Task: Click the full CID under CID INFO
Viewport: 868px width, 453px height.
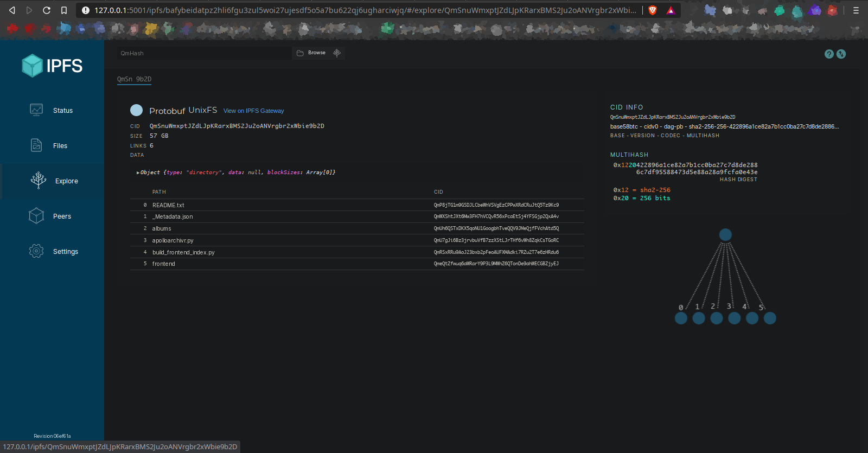Action: [673, 117]
